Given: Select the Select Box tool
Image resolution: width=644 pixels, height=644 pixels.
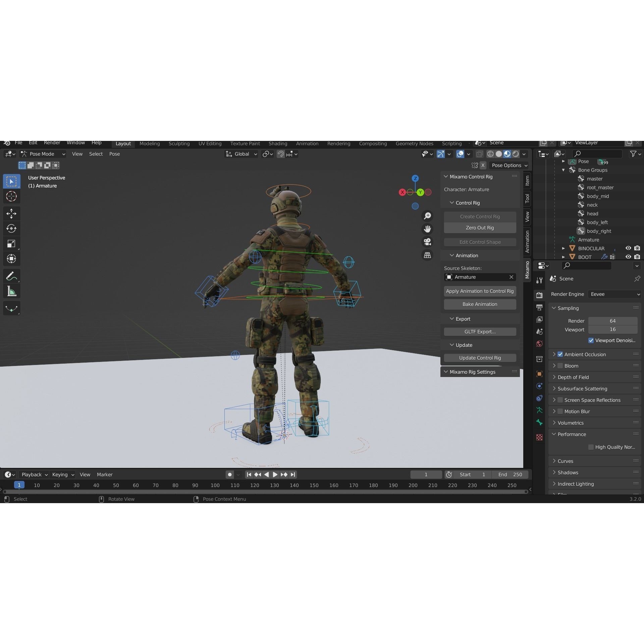Looking at the screenshot, I should coord(11,181).
